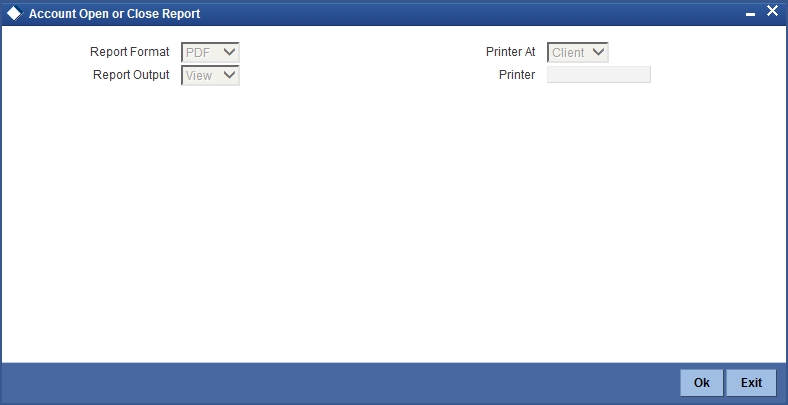Screen dimensions: 788x405
Task: Click the "Printer" field label
Action: [x=517, y=75]
